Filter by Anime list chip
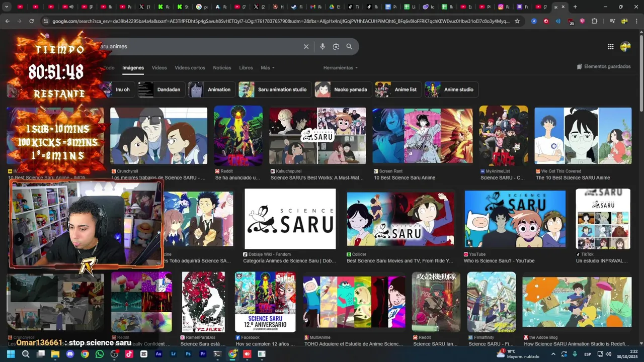This screenshot has width=644, height=362. tap(398, 89)
